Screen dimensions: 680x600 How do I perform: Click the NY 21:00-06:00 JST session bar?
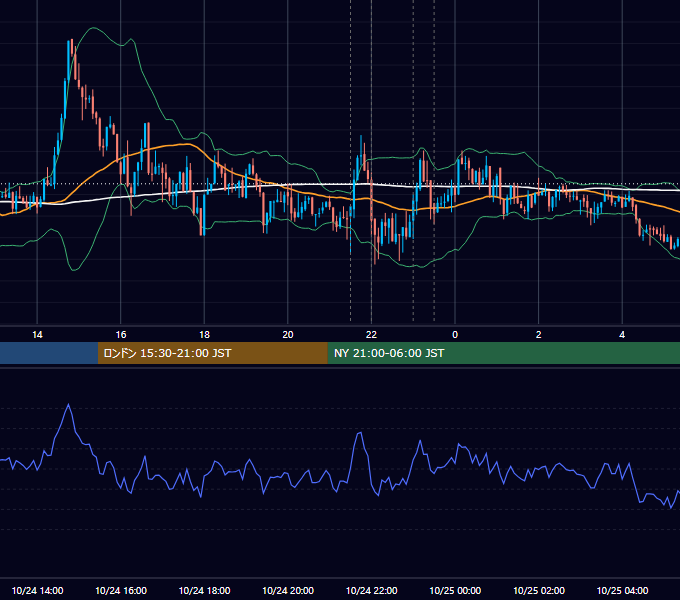point(503,353)
